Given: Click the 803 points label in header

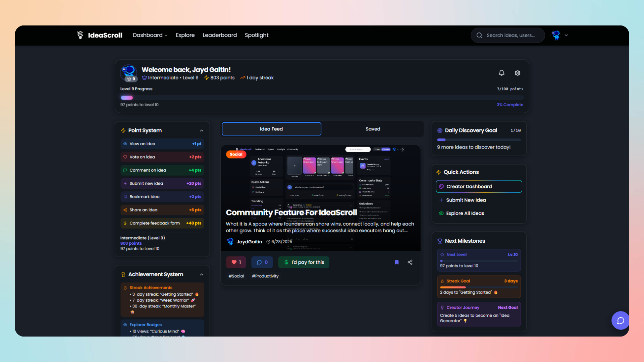Looking at the screenshot, I should [x=222, y=78].
